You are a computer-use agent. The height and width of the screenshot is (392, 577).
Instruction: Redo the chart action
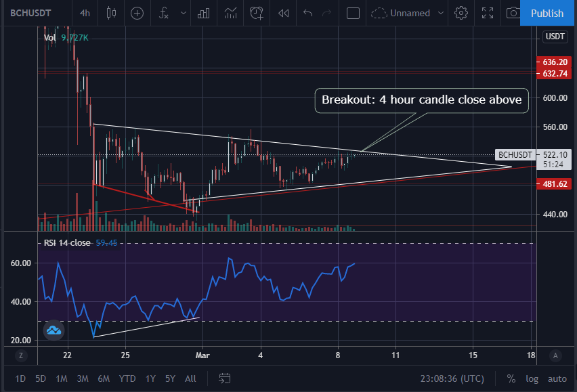click(x=327, y=14)
